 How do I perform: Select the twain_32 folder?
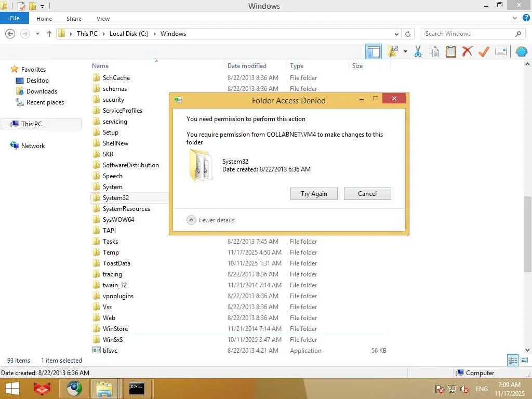click(114, 285)
